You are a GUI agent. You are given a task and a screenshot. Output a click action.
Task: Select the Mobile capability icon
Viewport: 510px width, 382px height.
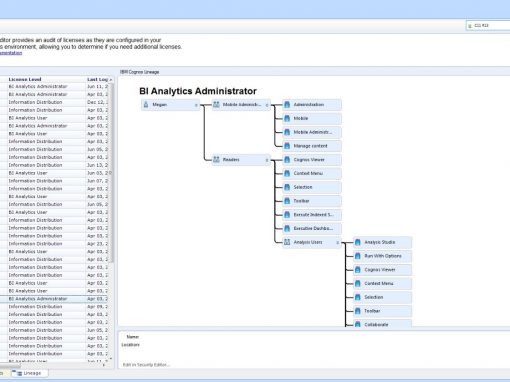click(287, 118)
